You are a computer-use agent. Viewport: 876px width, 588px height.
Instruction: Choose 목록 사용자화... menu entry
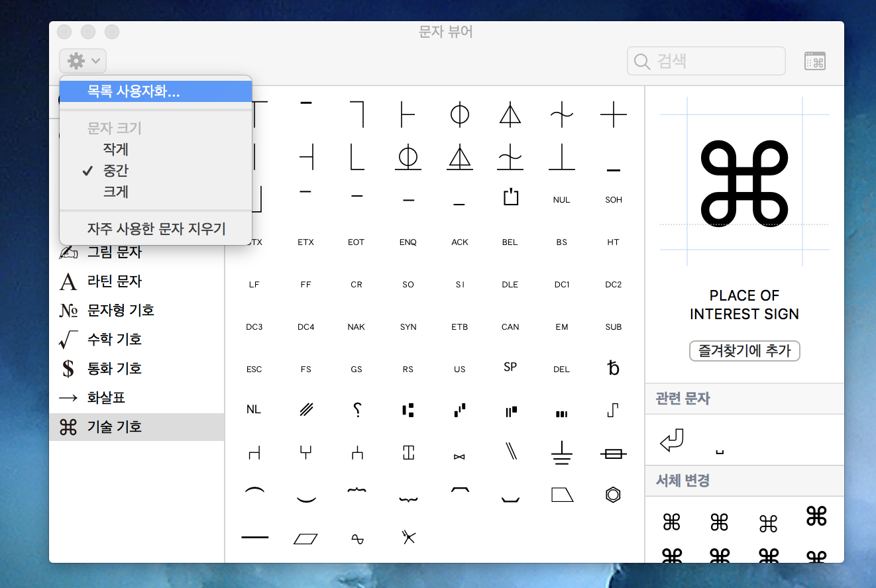(134, 91)
